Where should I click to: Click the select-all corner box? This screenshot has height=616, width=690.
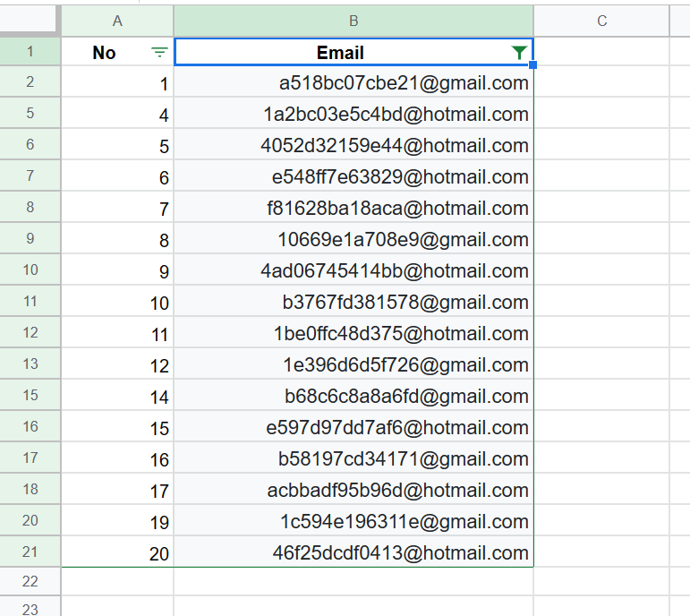coord(29,20)
